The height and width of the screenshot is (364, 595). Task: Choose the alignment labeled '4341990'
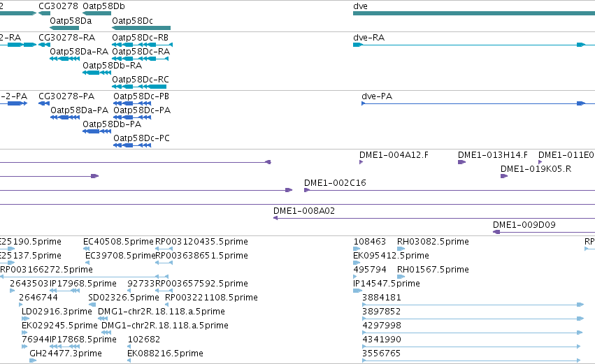[382, 340]
